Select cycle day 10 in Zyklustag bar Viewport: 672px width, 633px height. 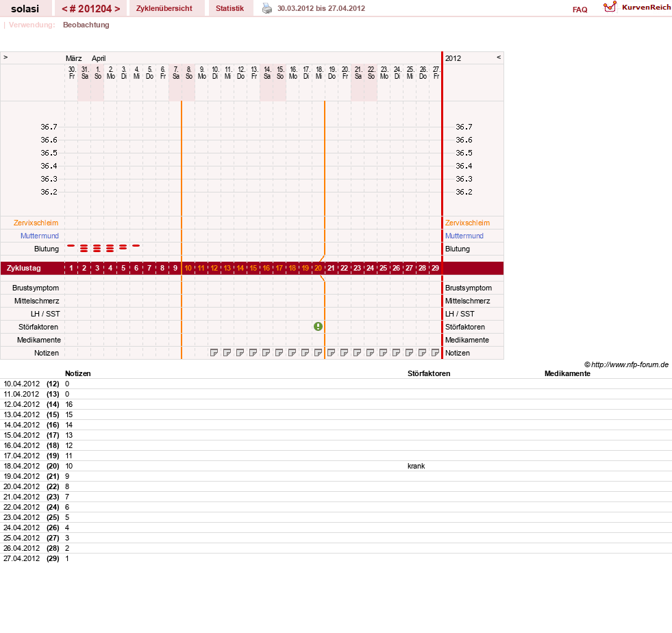(x=188, y=268)
